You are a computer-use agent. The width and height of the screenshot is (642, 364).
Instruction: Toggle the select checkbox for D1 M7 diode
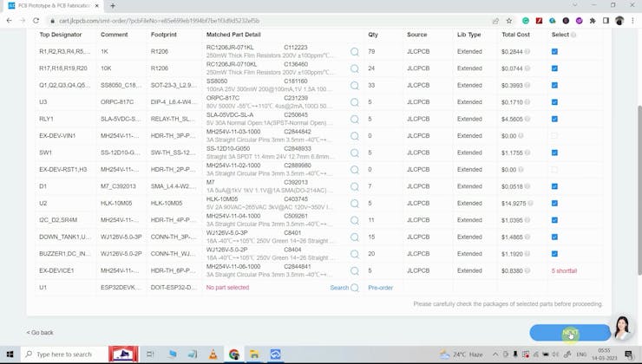554,186
